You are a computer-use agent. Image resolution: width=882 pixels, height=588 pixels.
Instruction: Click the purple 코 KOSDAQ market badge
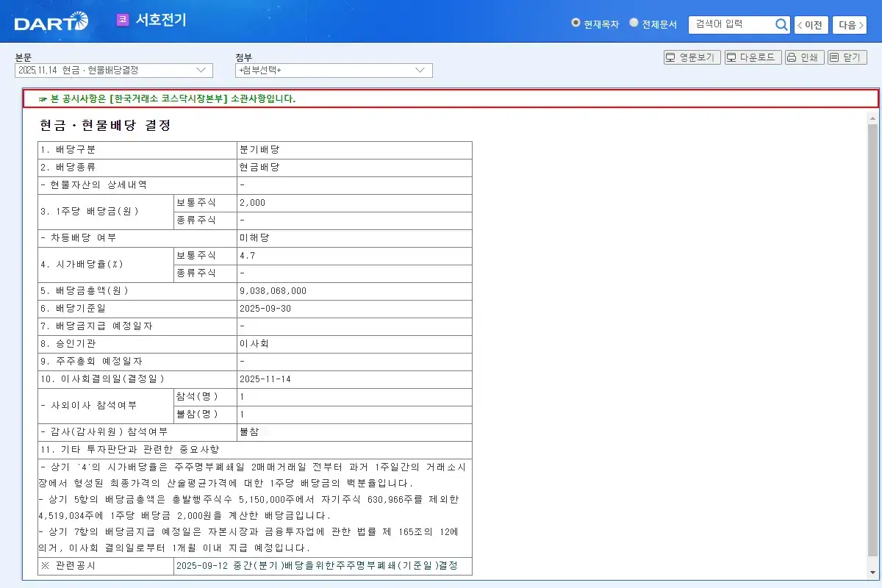(123, 21)
